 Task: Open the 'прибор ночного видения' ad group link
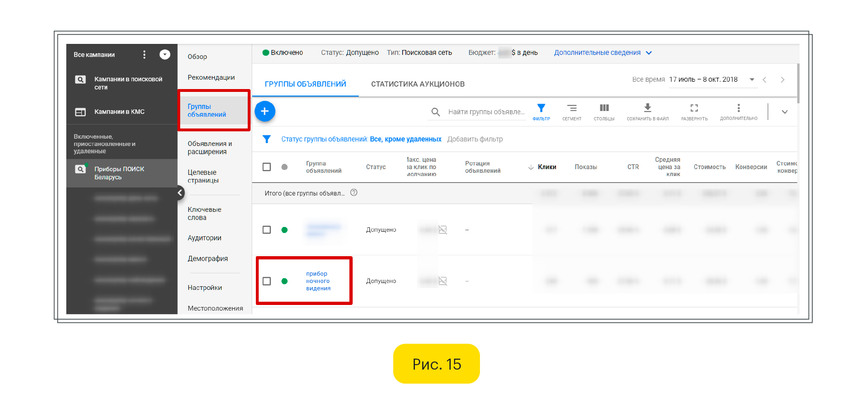pyautogui.click(x=318, y=281)
